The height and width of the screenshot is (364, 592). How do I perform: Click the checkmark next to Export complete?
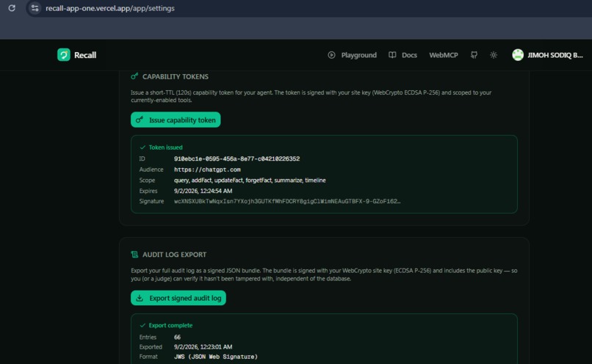point(142,325)
